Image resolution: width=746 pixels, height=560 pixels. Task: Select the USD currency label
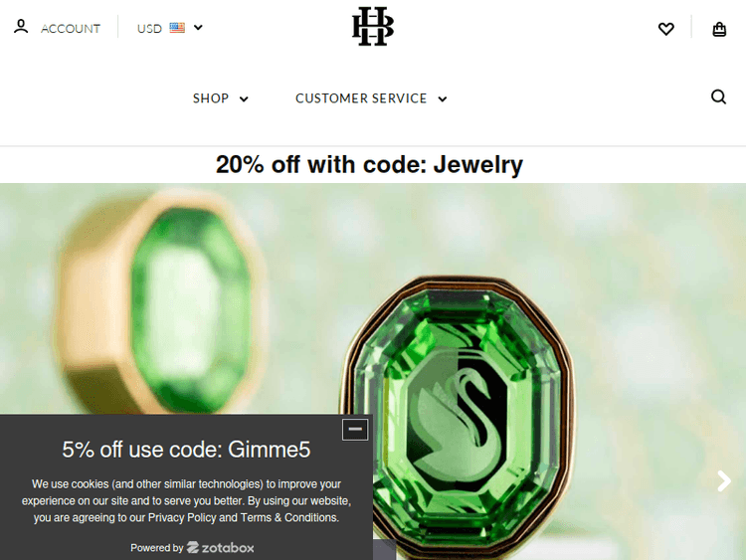149,29
